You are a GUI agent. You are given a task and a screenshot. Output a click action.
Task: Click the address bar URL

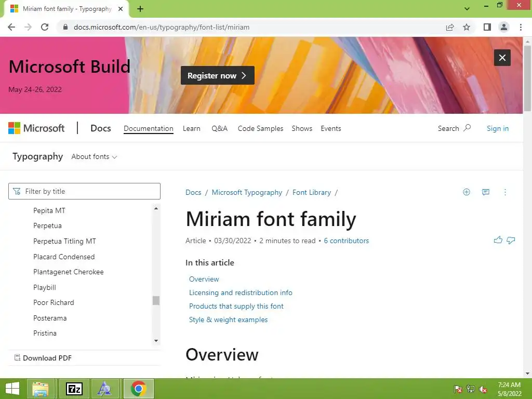pos(162,27)
